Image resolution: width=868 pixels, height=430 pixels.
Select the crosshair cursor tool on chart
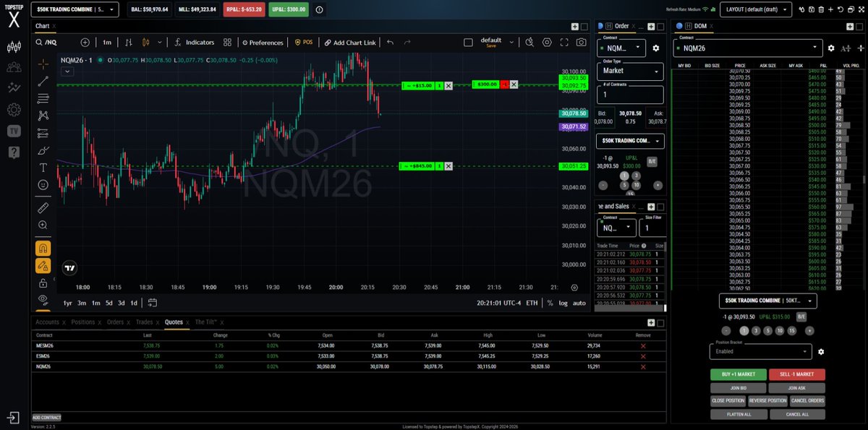43,64
